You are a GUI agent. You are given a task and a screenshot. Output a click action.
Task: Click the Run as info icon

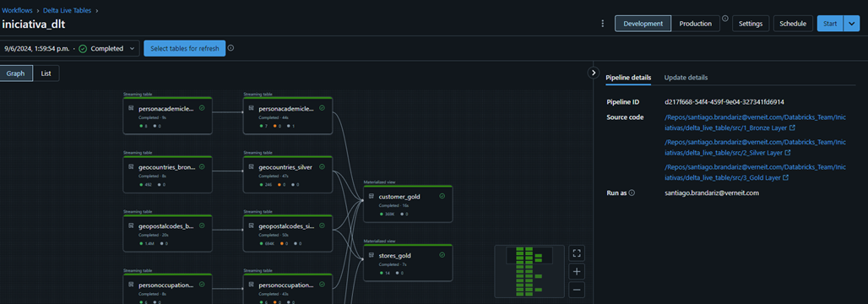(x=632, y=193)
